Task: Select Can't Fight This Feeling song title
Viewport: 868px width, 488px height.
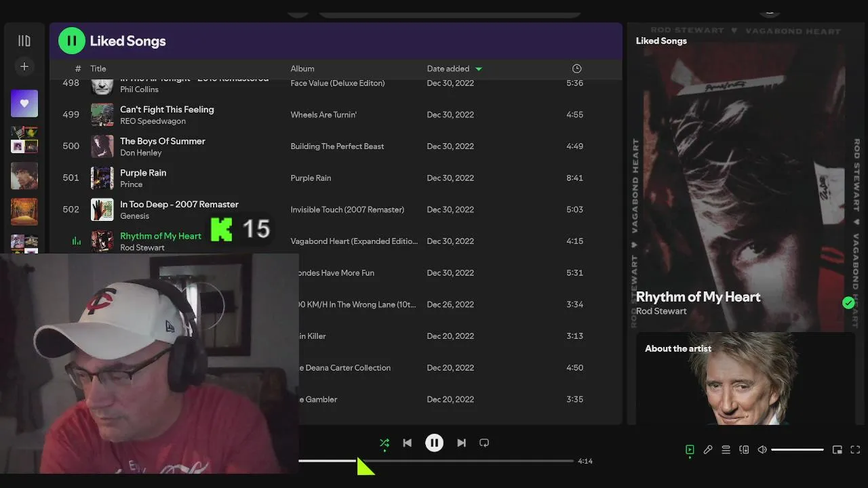Action: pyautogui.click(x=167, y=109)
